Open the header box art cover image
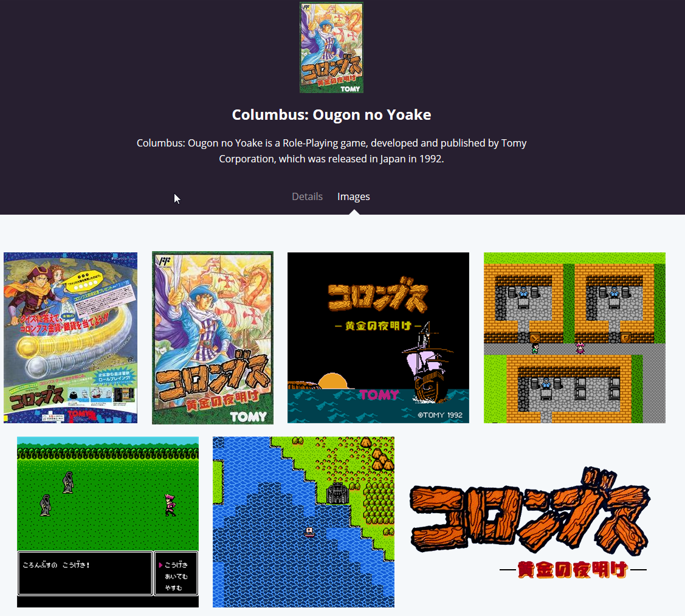This screenshot has height=616, width=685. [x=332, y=47]
